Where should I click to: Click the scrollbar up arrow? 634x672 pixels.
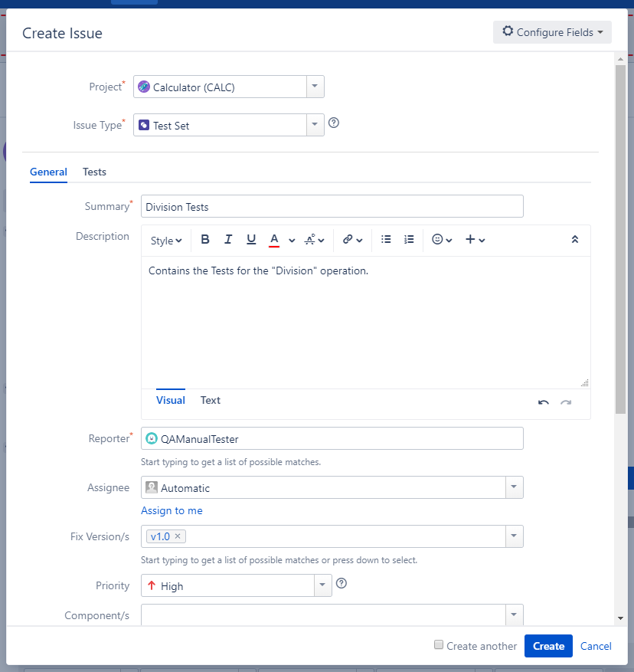coord(620,59)
